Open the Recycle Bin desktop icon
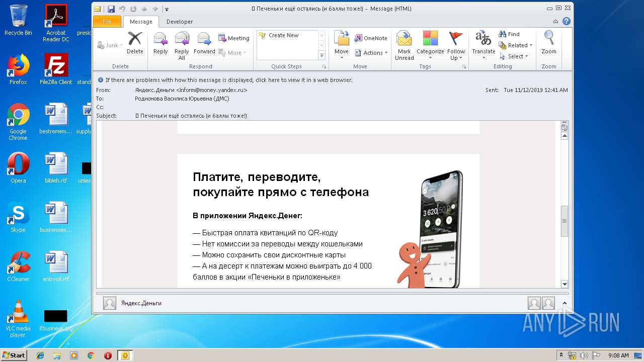 [18, 20]
